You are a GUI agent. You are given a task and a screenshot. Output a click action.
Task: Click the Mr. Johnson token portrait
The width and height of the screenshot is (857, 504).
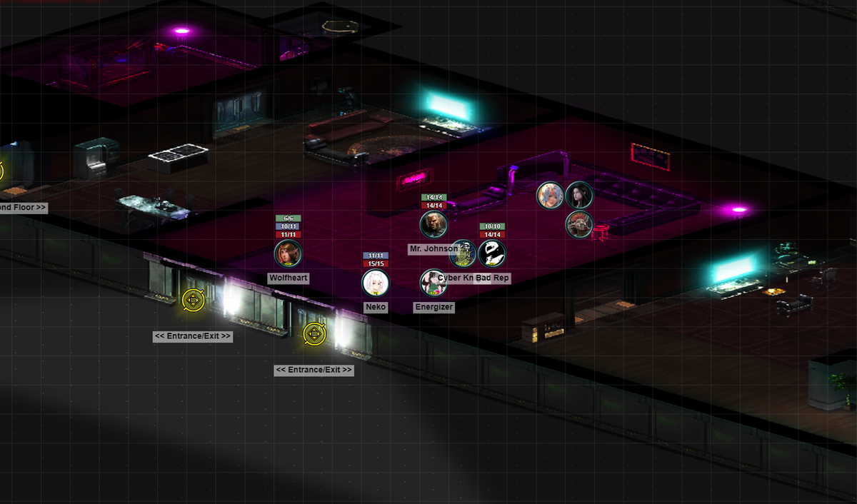click(x=433, y=224)
